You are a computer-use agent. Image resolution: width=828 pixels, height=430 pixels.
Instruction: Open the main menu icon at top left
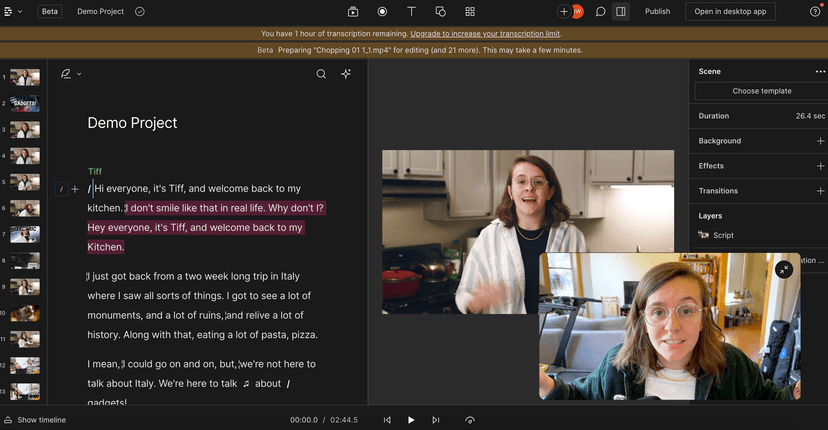click(x=8, y=12)
